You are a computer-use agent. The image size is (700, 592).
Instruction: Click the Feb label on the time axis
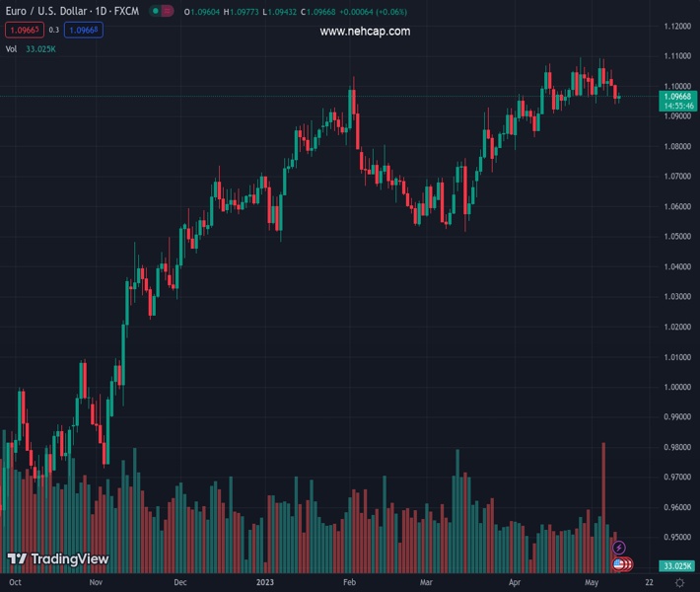tap(348, 582)
